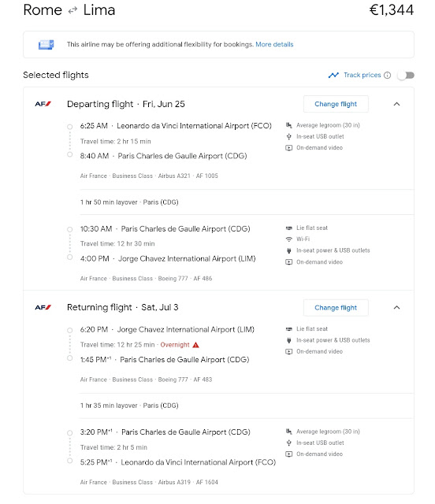
Task: Click the Lie flat seat icon for AF 486
Action: pos(289,228)
